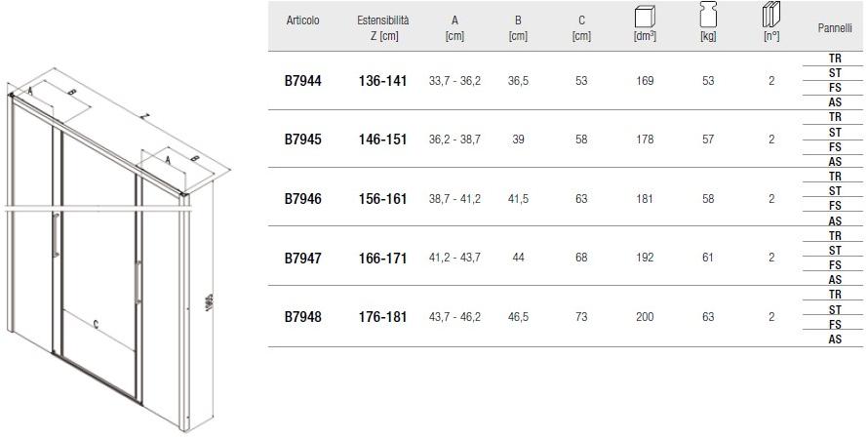Select article code B7945
868x439 pixels.
302,140
